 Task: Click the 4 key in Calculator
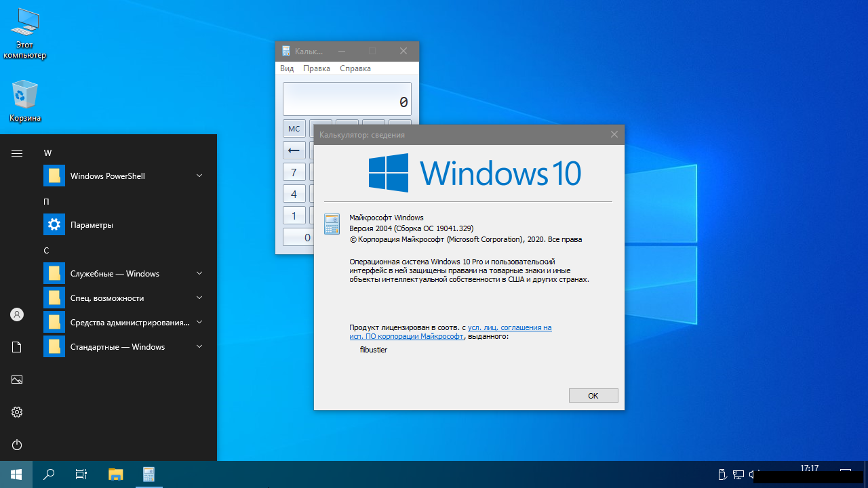click(294, 194)
